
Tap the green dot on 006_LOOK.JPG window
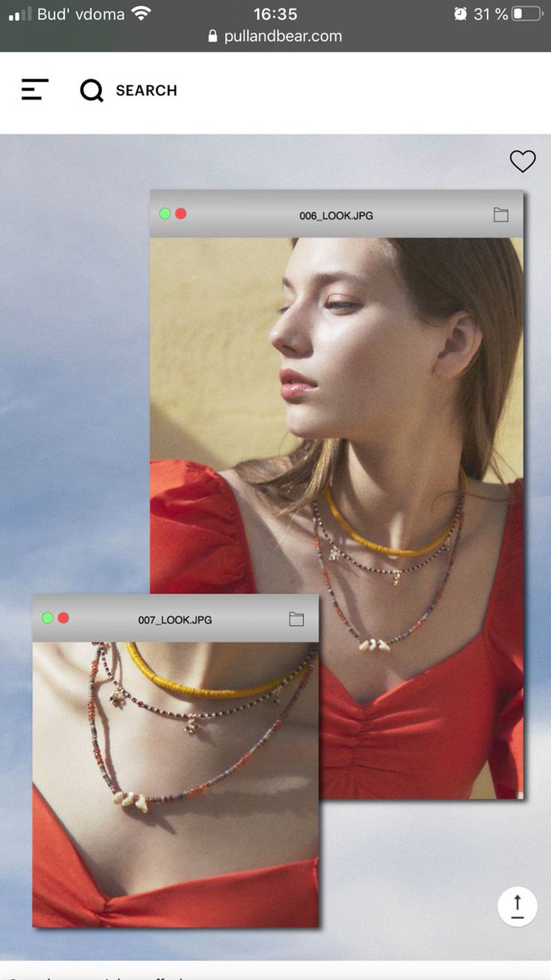click(165, 214)
